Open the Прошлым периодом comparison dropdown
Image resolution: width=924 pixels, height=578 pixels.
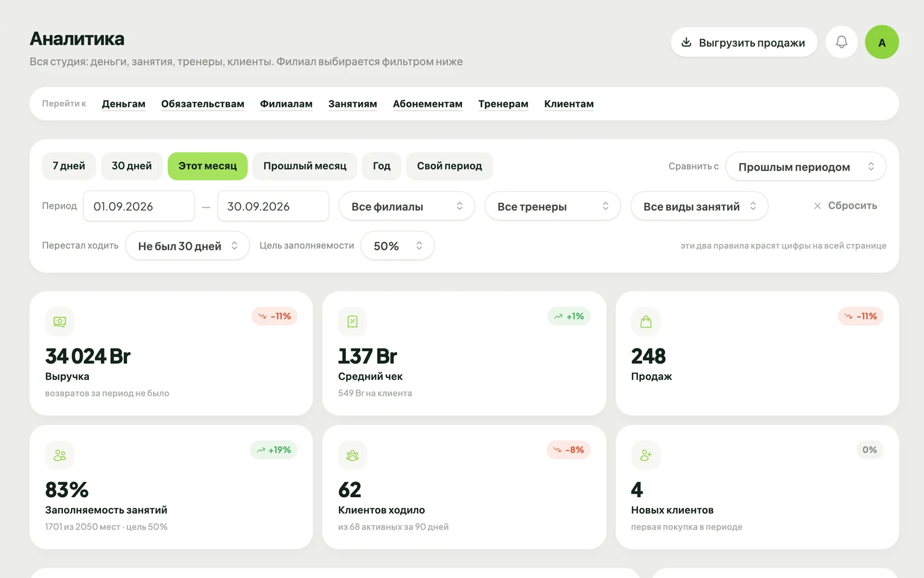click(x=806, y=166)
